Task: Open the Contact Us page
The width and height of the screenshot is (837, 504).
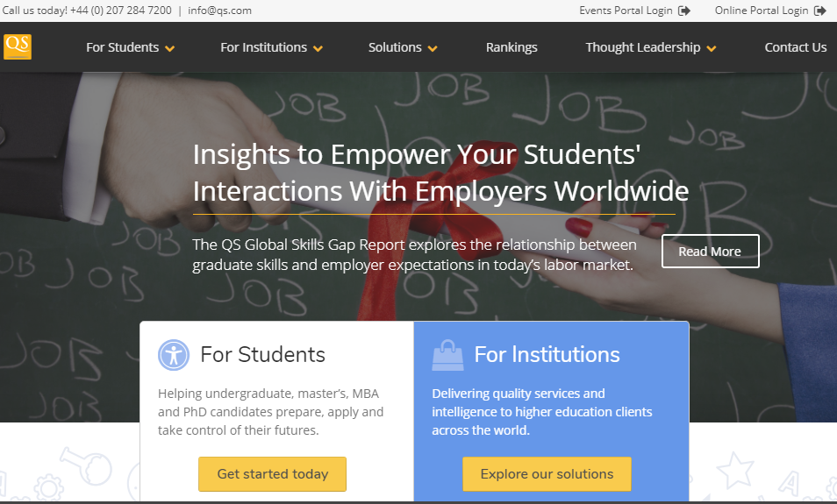Action: pyautogui.click(x=795, y=47)
